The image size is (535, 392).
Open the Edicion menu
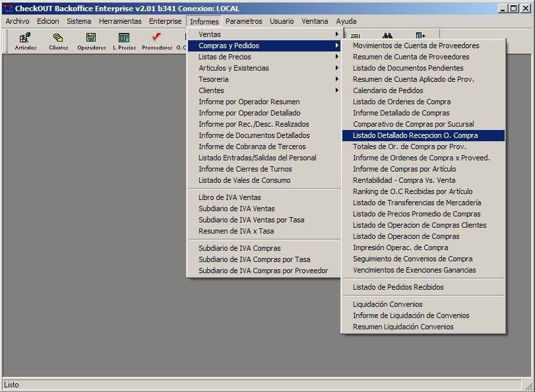(48, 21)
